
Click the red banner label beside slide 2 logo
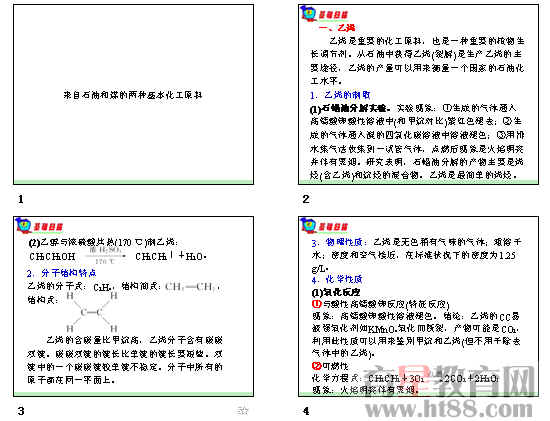point(333,15)
